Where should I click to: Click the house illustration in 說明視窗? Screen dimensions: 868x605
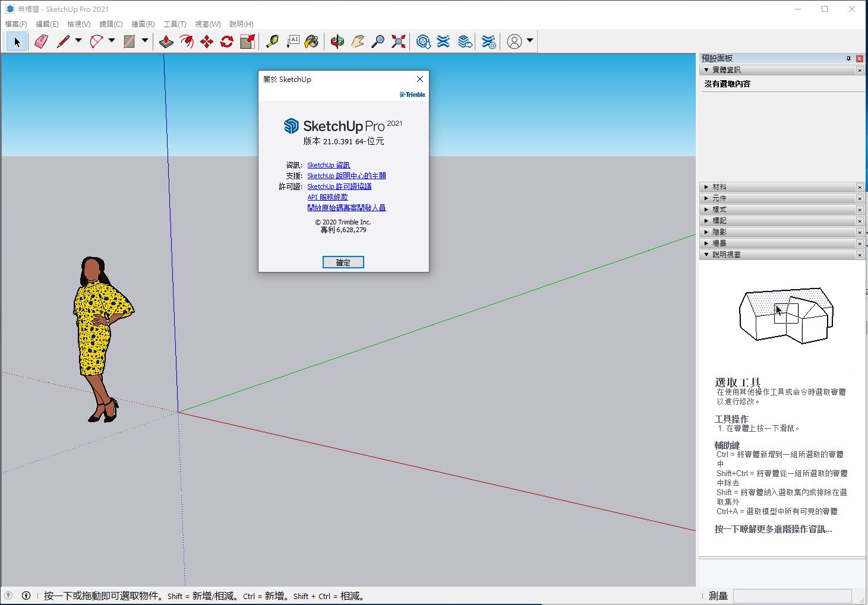(x=786, y=315)
